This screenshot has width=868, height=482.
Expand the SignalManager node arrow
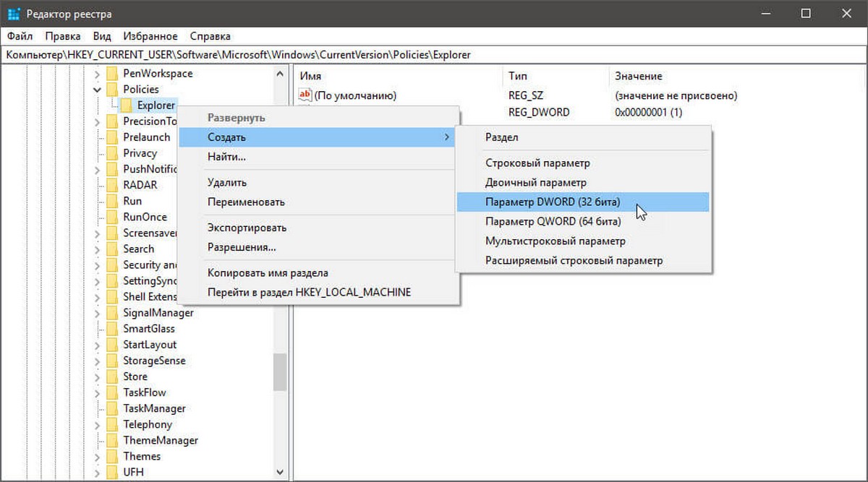[97, 313]
